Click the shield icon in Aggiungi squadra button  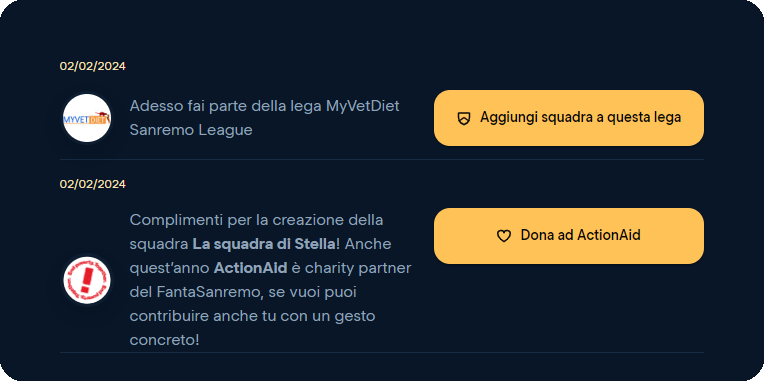(464, 118)
